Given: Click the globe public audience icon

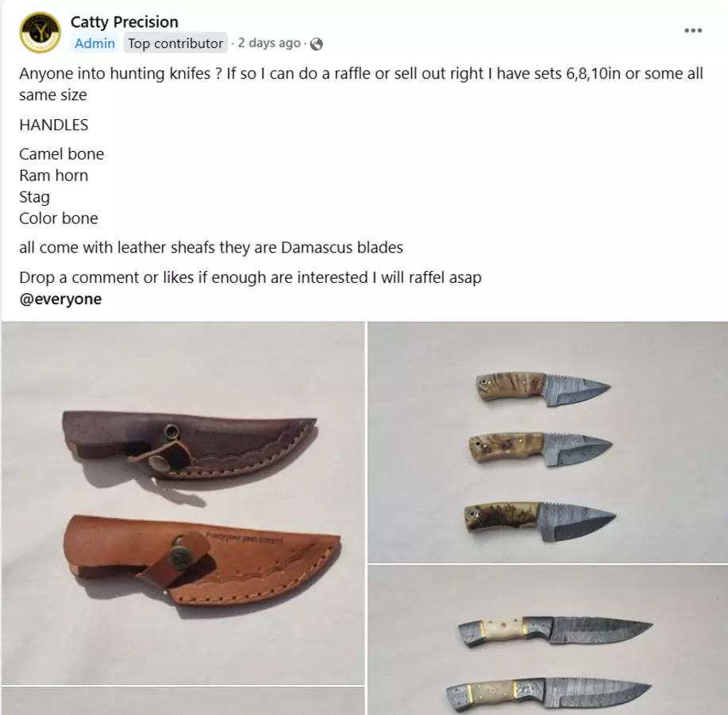Looking at the screenshot, I should (316, 44).
